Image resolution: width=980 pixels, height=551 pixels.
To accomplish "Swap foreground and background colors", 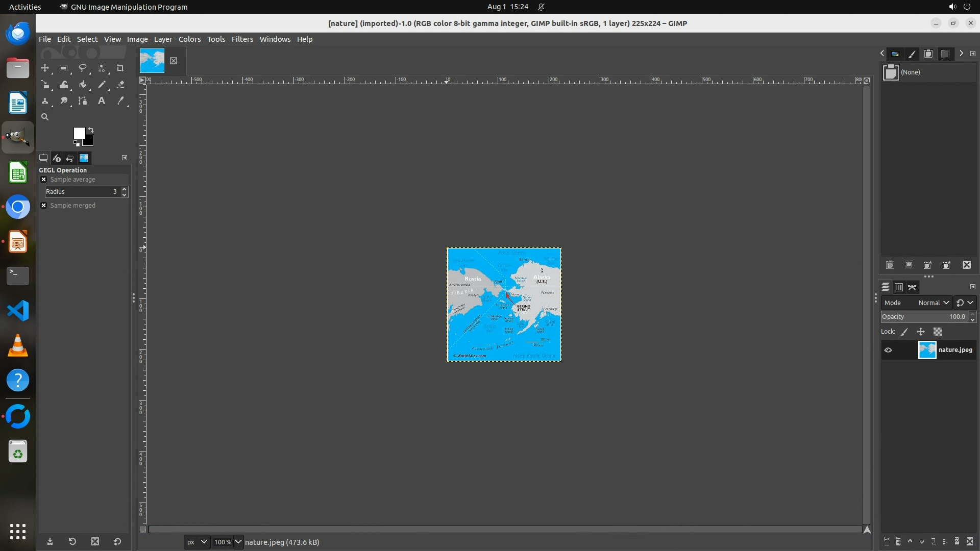I will coord(91,130).
